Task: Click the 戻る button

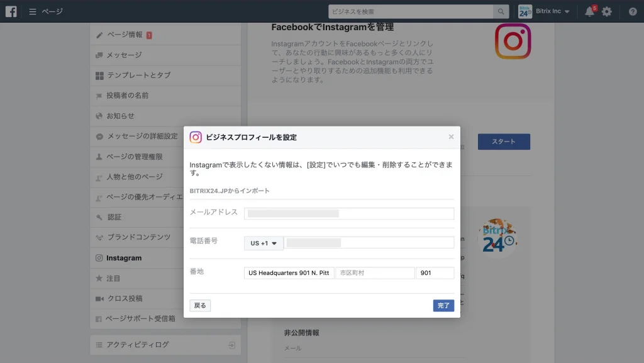Action: click(200, 305)
